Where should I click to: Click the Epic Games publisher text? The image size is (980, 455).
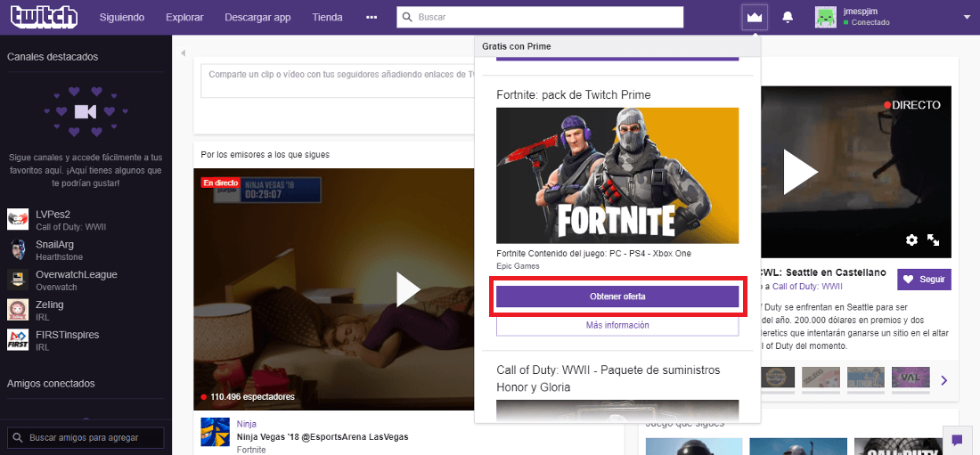pyautogui.click(x=519, y=266)
